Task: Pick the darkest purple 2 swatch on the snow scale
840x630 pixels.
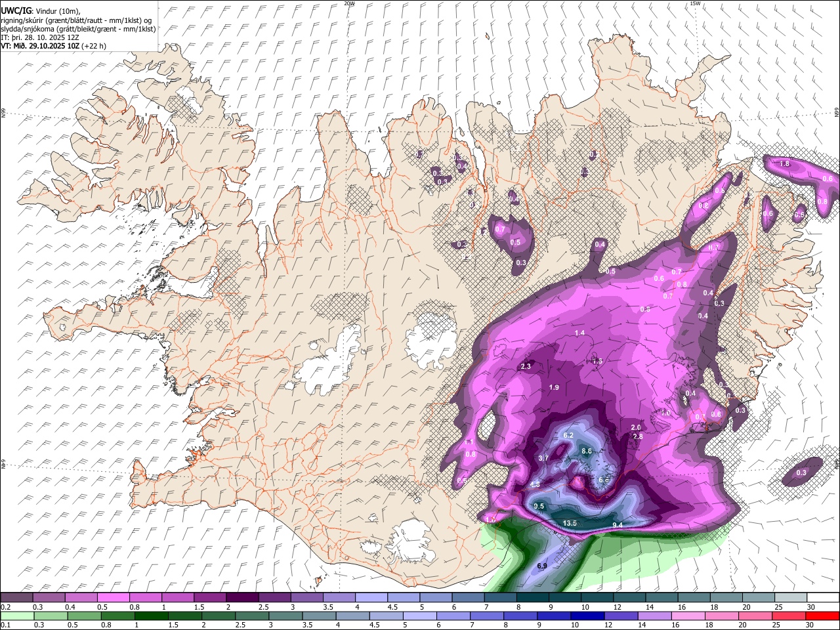Action: [x=242, y=597]
